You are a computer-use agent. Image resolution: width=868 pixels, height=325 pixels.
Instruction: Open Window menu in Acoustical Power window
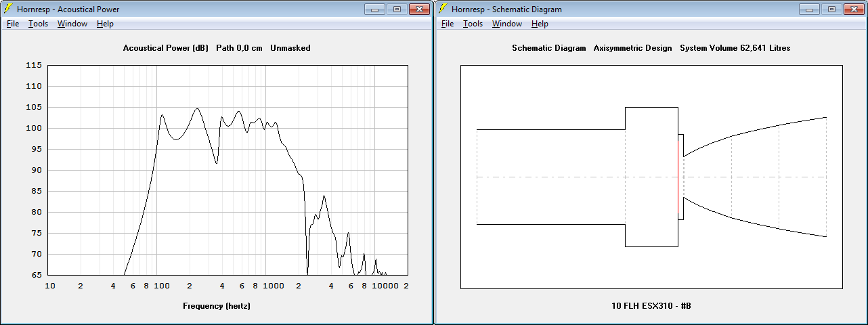click(72, 24)
